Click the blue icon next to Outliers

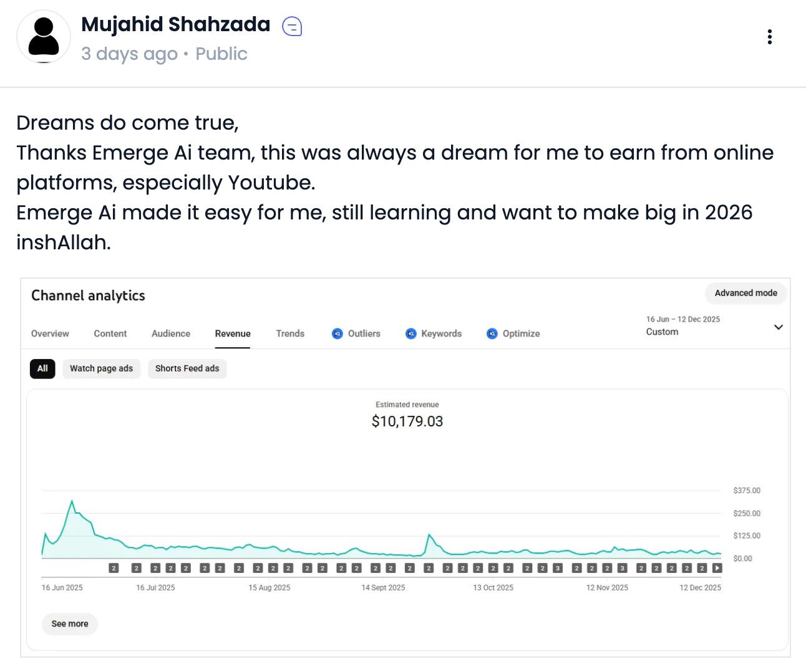(337, 334)
